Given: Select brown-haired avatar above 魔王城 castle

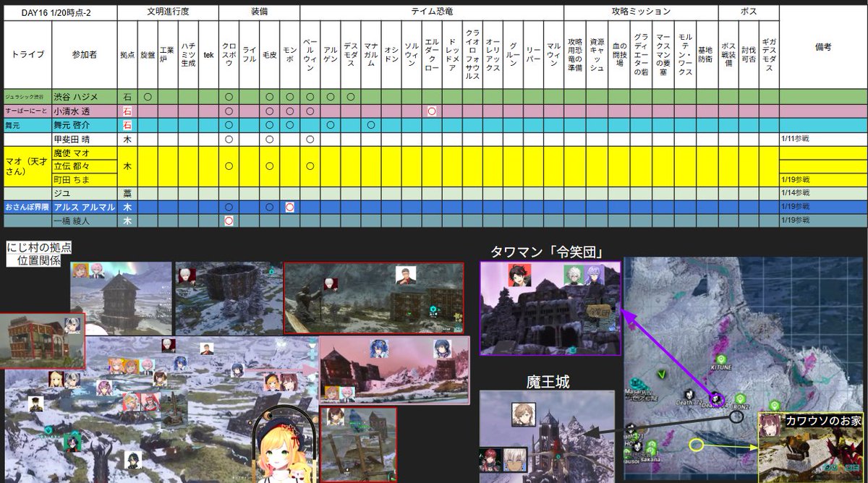Looking at the screenshot, I should (x=524, y=415).
